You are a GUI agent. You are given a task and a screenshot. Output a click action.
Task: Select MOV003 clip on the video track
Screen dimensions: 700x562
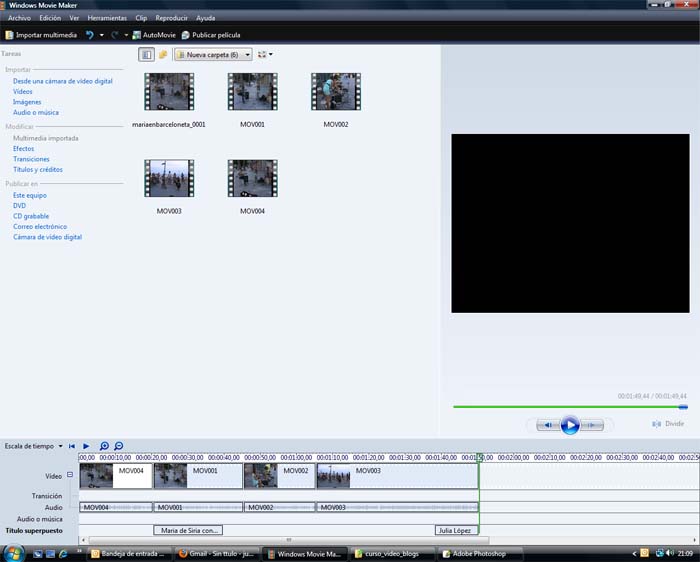coord(397,476)
